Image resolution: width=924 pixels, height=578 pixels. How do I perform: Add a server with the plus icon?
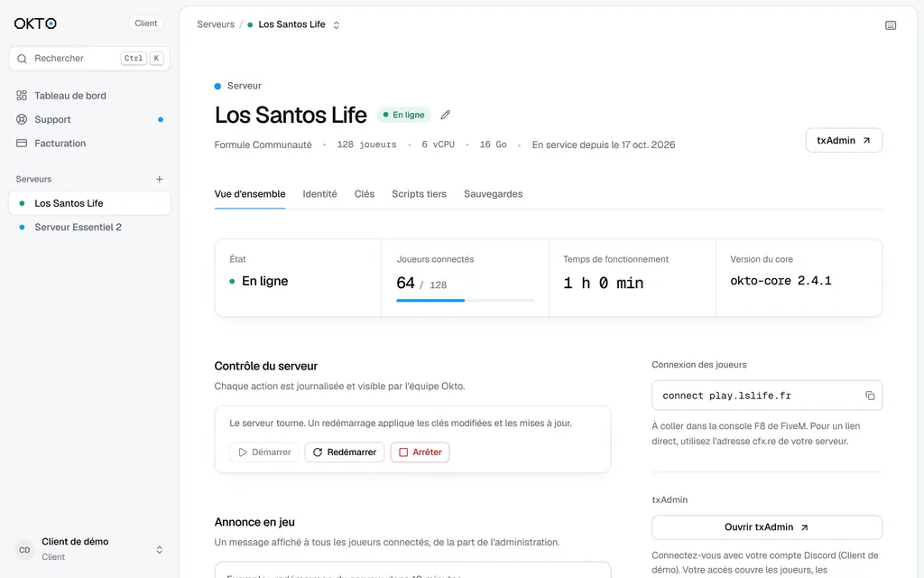click(x=159, y=180)
